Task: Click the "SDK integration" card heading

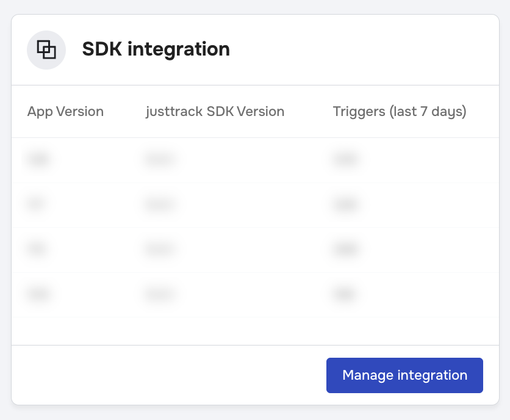Action: pyautogui.click(x=156, y=49)
